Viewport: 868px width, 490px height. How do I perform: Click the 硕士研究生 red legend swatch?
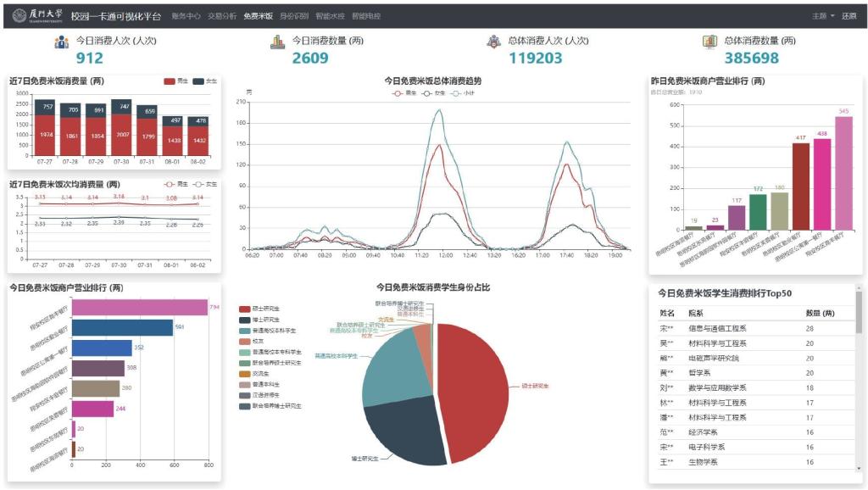(245, 309)
